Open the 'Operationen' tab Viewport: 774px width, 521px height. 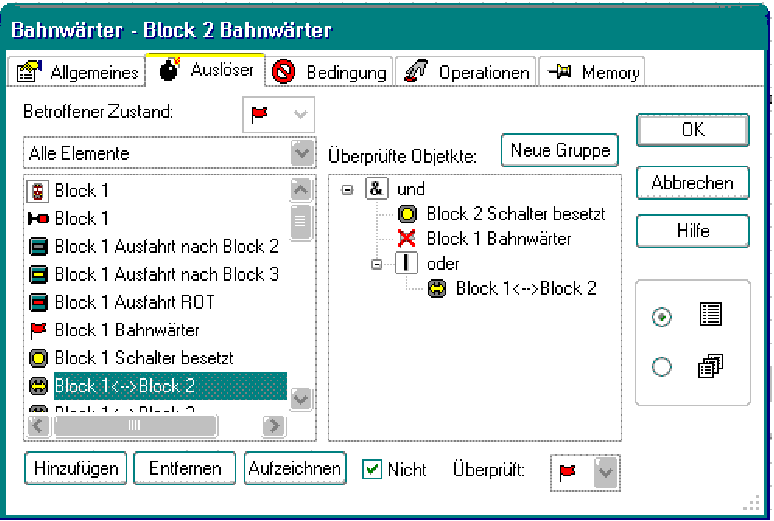(x=466, y=72)
